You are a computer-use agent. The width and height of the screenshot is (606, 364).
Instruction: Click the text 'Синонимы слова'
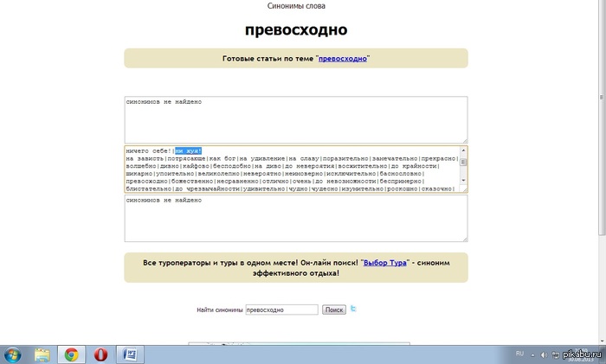tap(296, 6)
